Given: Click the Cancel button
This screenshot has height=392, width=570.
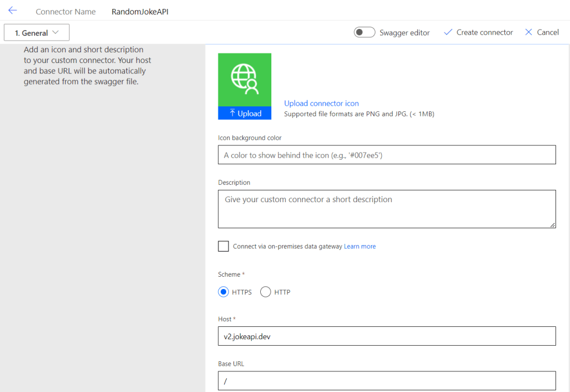Looking at the screenshot, I should tap(548, 32).
